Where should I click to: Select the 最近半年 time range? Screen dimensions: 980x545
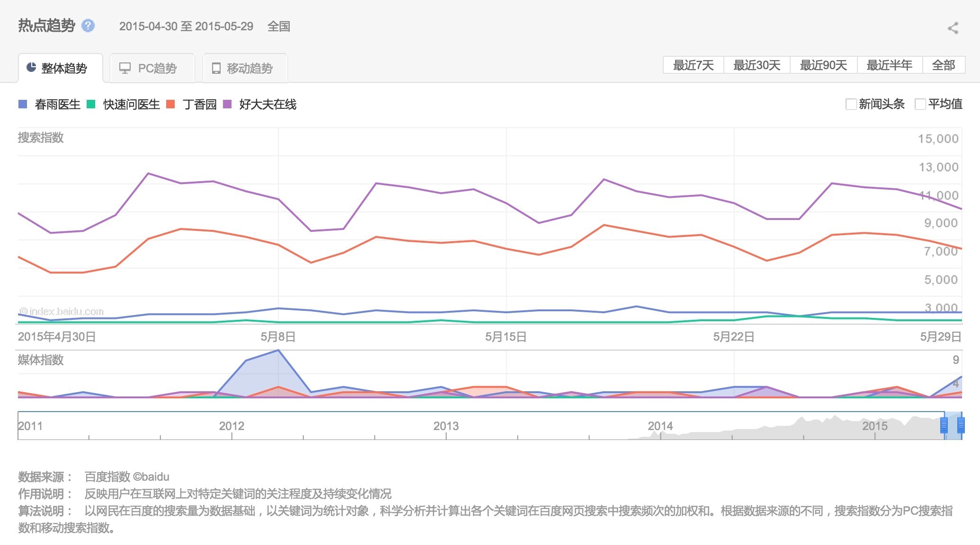pos(889,65)
